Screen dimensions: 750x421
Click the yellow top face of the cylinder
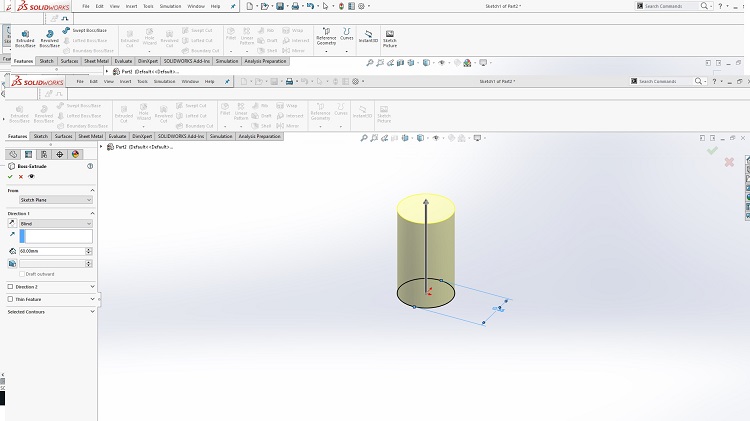(426, 209)
